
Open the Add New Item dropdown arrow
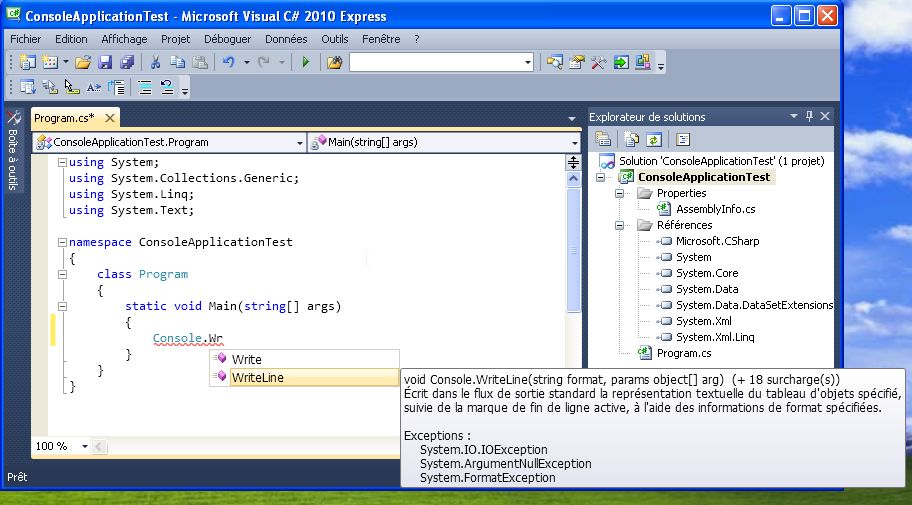click(66, 62)
